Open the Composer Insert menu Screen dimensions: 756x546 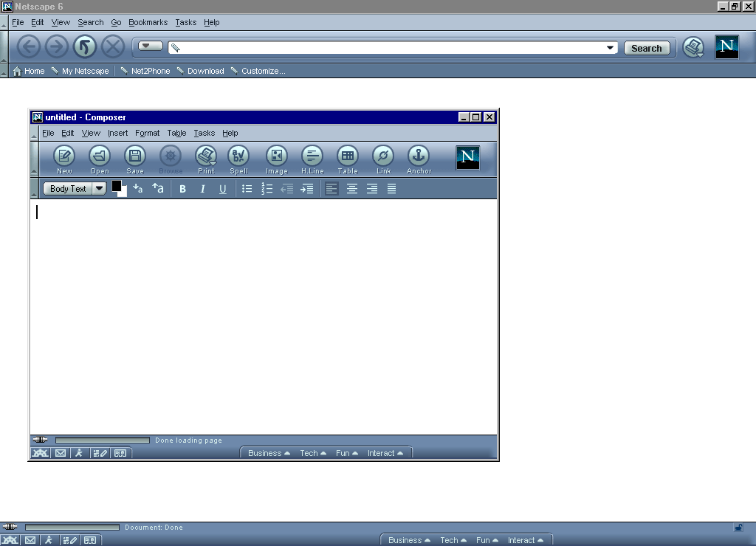(117, 133)
